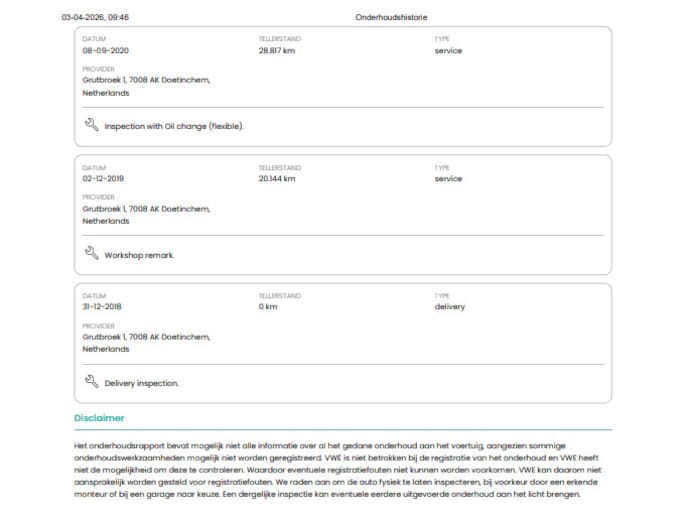
Task: Click provider address in the 2019 service record
Action: (145, 214)
